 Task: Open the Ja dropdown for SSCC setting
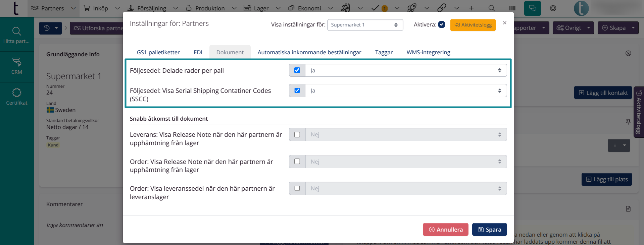(x=405, y=90)
